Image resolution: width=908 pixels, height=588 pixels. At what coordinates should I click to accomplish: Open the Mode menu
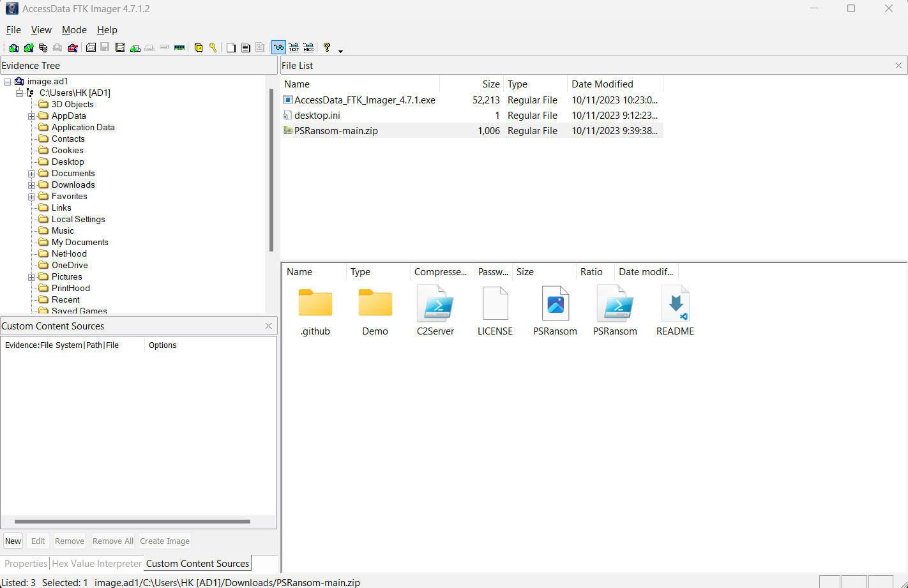point(74,30)
